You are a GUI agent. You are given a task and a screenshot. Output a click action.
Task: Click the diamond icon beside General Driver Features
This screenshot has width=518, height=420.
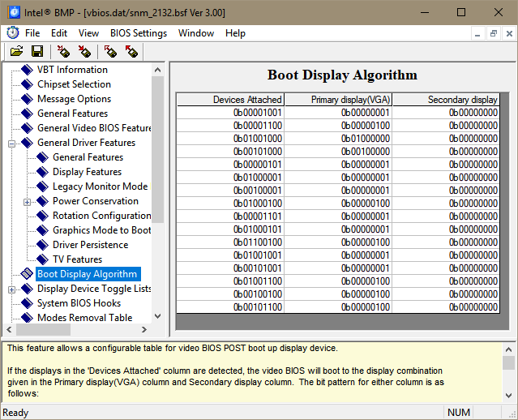click(x=27, y=143)
